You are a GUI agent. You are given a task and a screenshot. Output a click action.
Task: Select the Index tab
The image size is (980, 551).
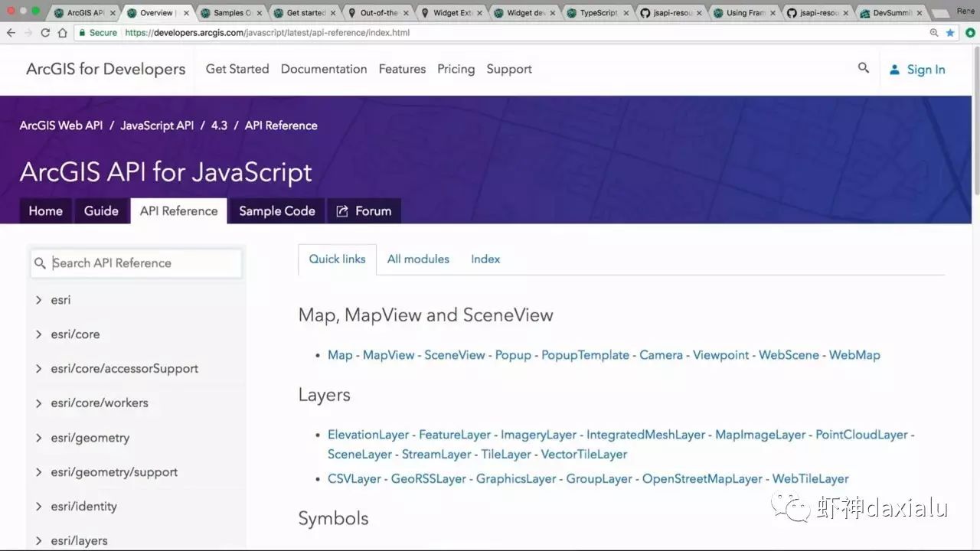coord(485,259)
